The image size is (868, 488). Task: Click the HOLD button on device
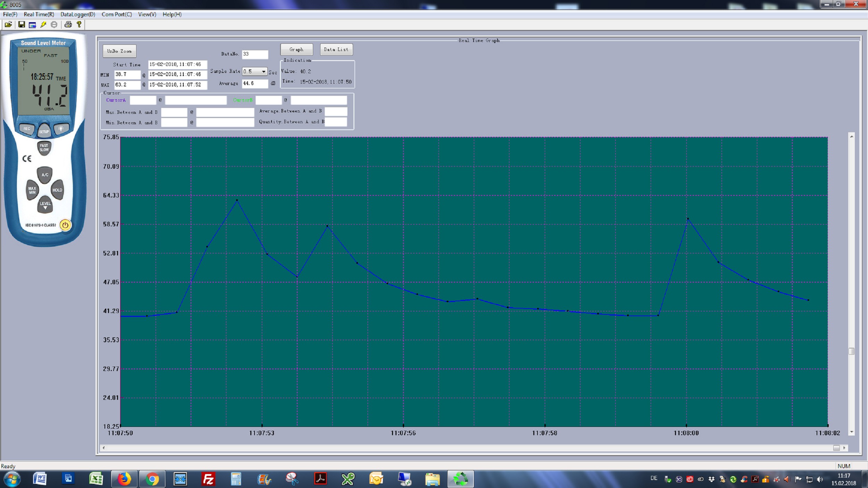(x=57, y=190)
